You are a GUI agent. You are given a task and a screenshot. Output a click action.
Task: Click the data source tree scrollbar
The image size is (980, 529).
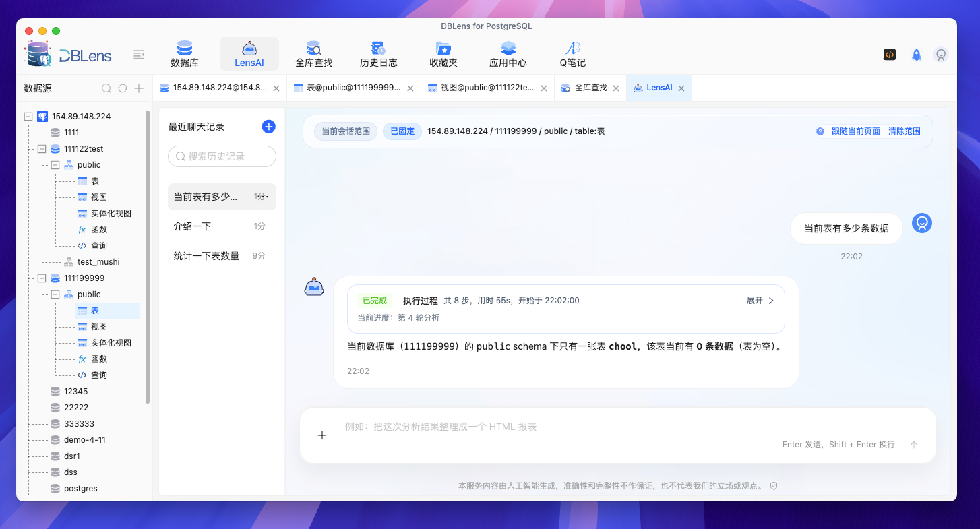pyautogui.click(x=148, y=257)
